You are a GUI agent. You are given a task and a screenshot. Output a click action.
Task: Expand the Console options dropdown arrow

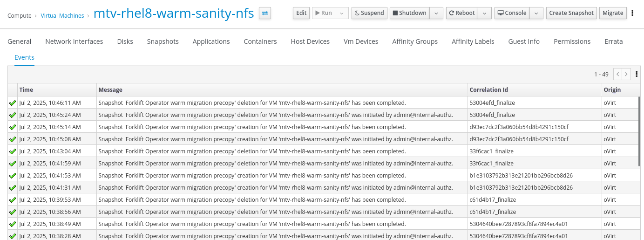pos(536,13)
